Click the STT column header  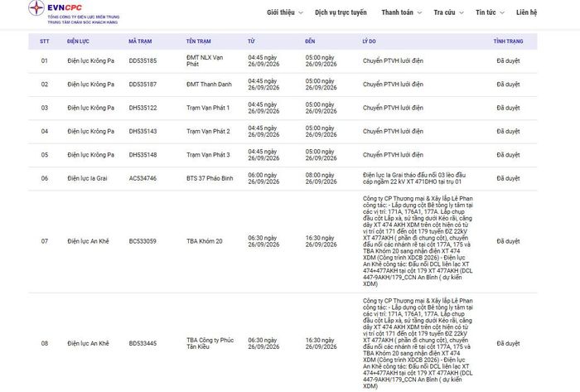click(45, 41)
